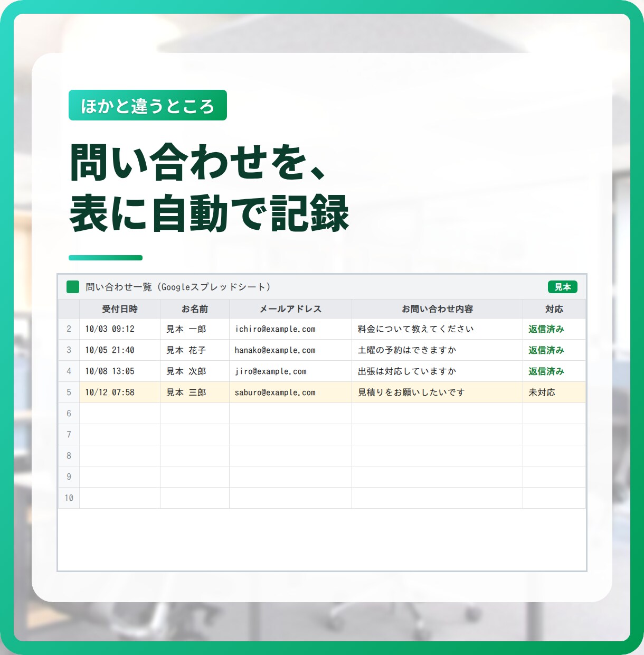Select the 受付日時 column header
The width and height of the screenshot is (644, 655).
(x=120, y=309)
